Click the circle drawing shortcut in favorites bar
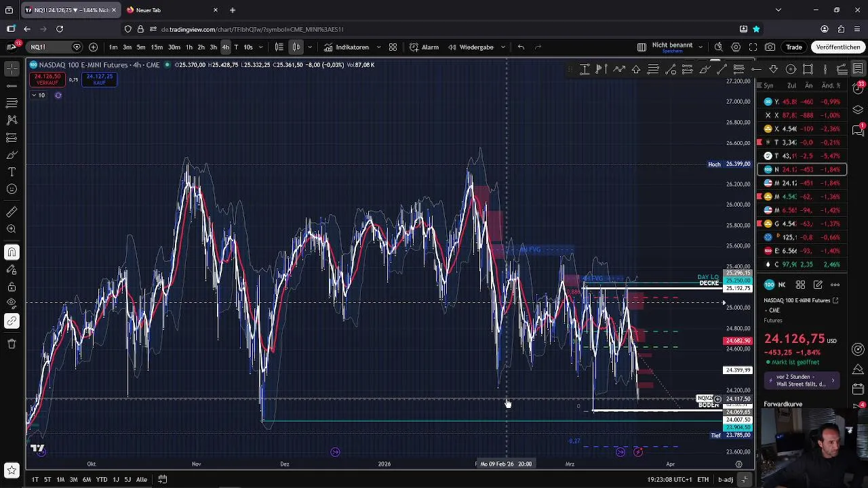The image size is (868, 488). pos(791,69)
